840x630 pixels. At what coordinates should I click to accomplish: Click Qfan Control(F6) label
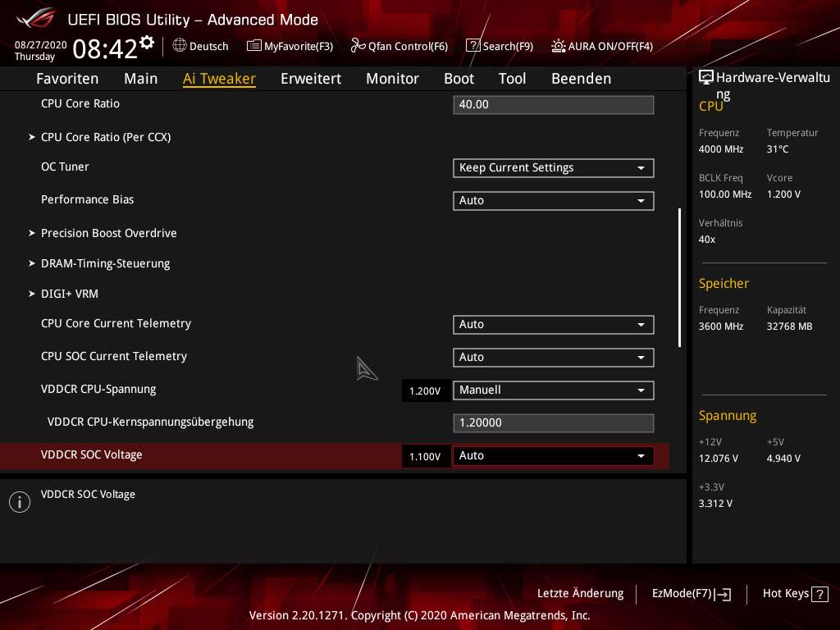point(408,47)
